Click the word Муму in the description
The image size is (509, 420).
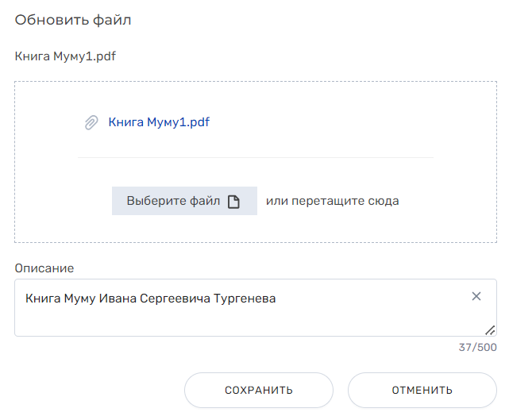point(79,299)
